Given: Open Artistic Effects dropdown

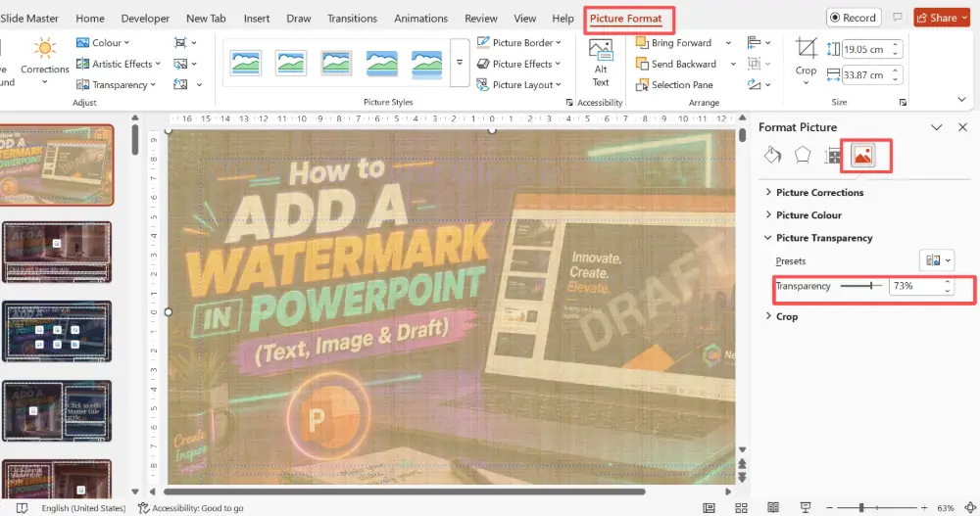Looking at the screenshot, I should tap(119, 64).
